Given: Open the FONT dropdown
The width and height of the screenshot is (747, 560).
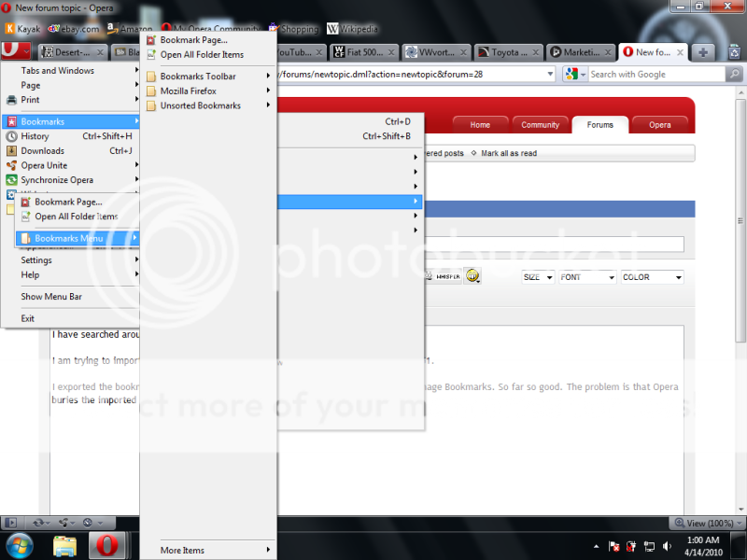Looking at the screenshot, I should point(587,277).
